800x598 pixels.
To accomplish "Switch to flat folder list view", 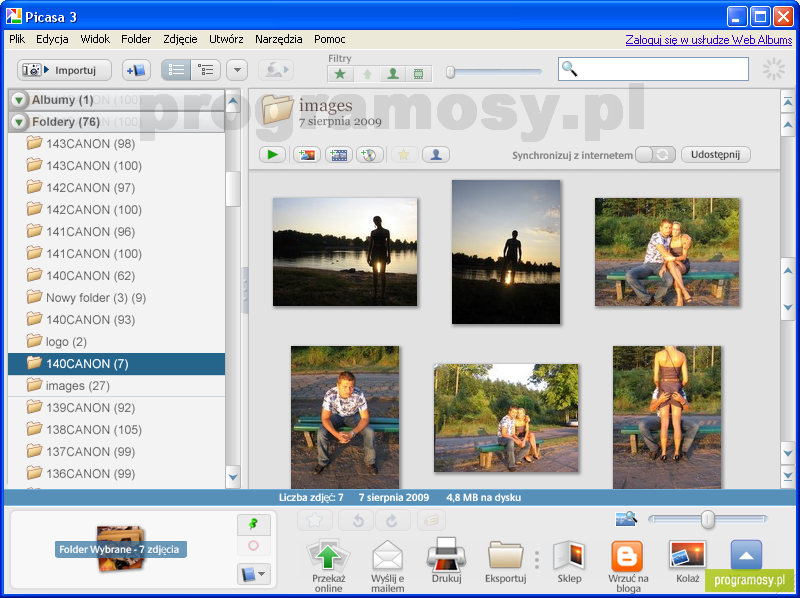I will click(x=176, y=70).
